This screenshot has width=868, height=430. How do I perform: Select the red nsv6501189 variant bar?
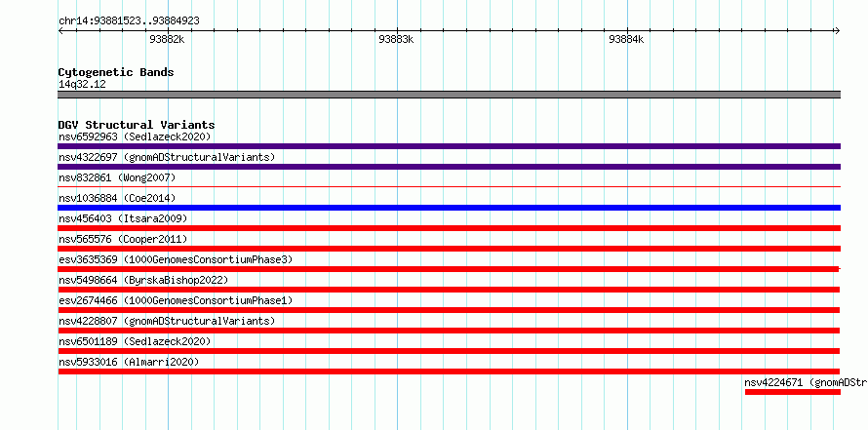click(x=449, y=351)
